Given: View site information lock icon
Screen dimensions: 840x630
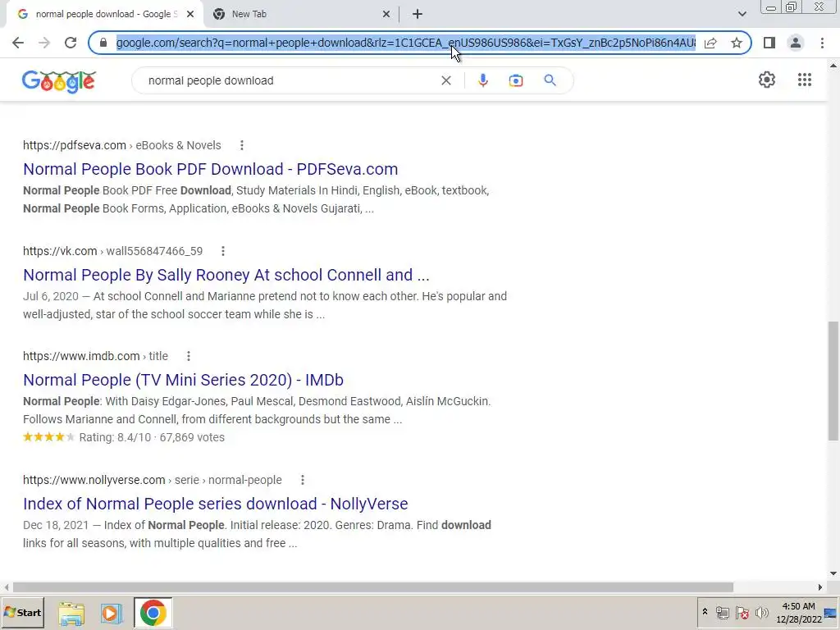Looking at the screenshot, I should [103, 43].
